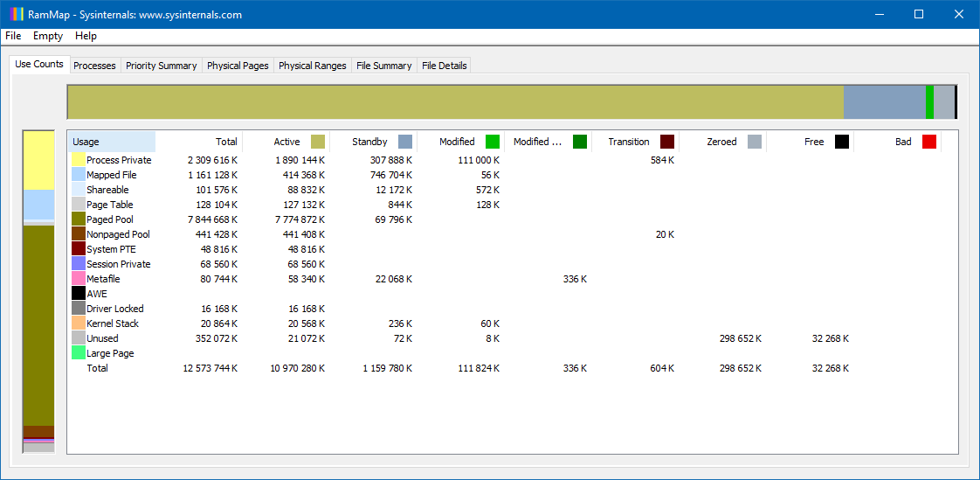Open the Empty menu

click(48, 36)
